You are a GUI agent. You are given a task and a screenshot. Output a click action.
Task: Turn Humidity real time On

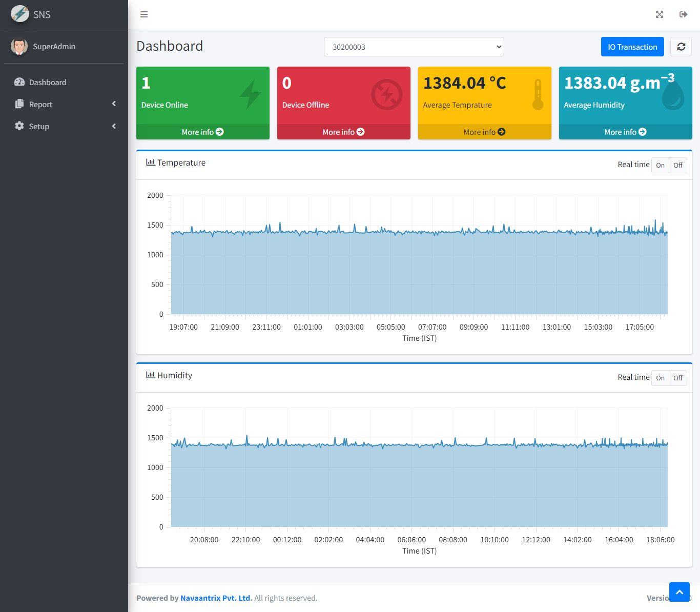(x=660, y=378)
